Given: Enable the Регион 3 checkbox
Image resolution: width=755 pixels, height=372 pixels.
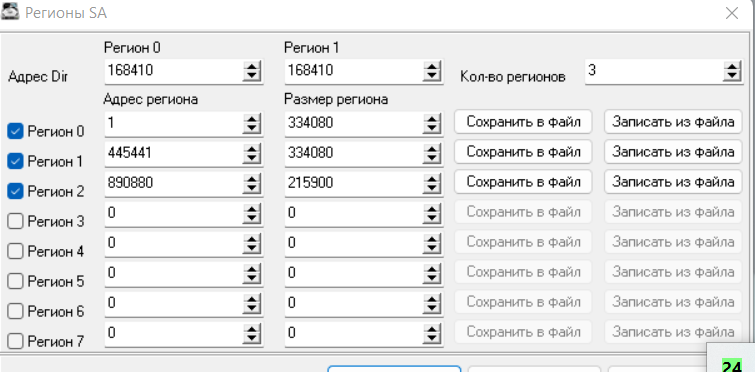Looking at the screenshot, I should tap(15, 221).
